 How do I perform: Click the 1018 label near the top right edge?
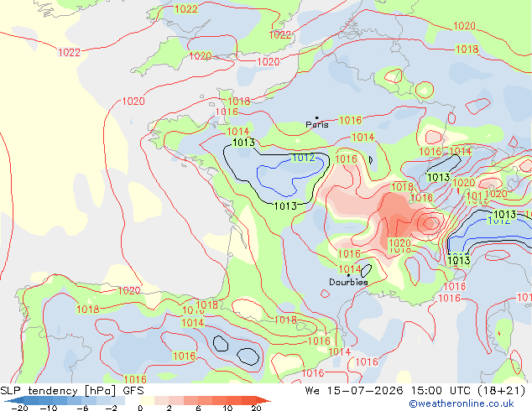(467, 49)
